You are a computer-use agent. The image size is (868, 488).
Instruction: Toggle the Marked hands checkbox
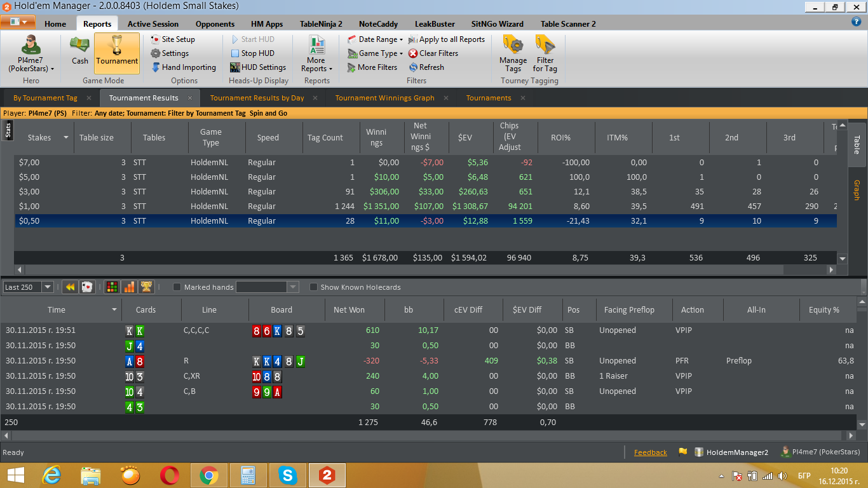point(177,287)
